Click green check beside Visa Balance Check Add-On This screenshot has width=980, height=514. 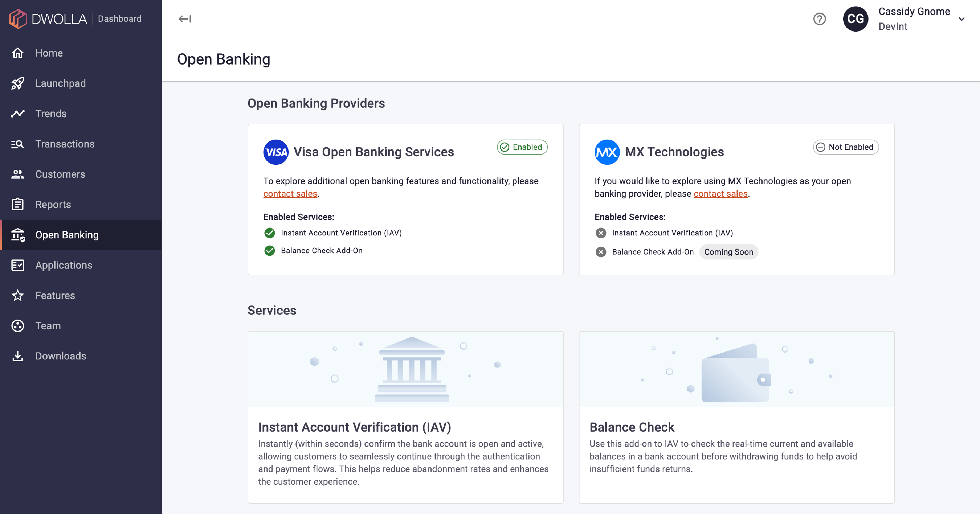pos(269,251)
